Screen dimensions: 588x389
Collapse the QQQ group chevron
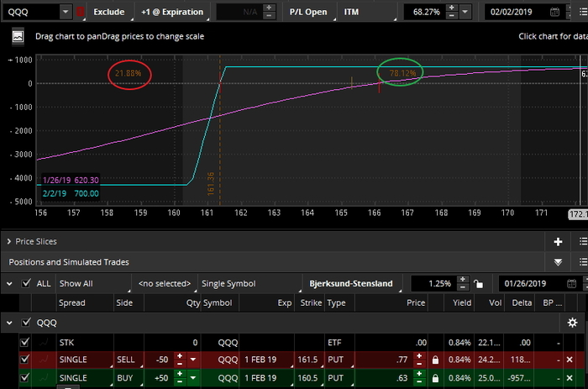(x=9, y=323)
